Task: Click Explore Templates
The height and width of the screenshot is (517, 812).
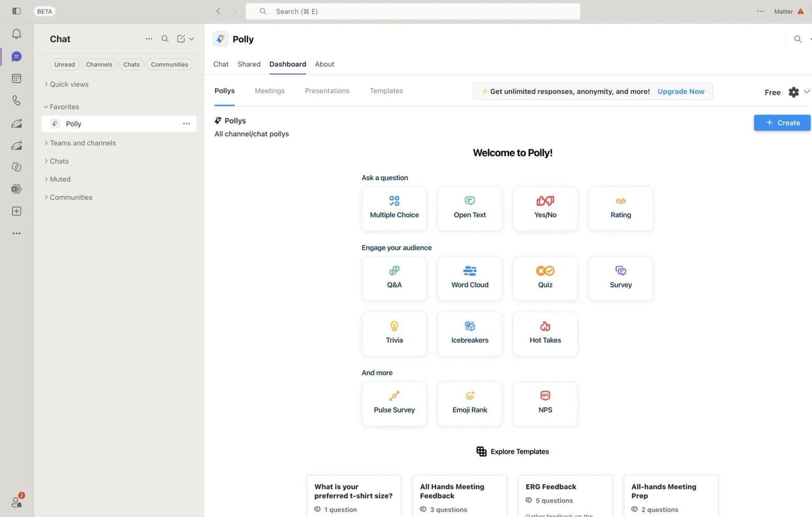Action: 513,452
